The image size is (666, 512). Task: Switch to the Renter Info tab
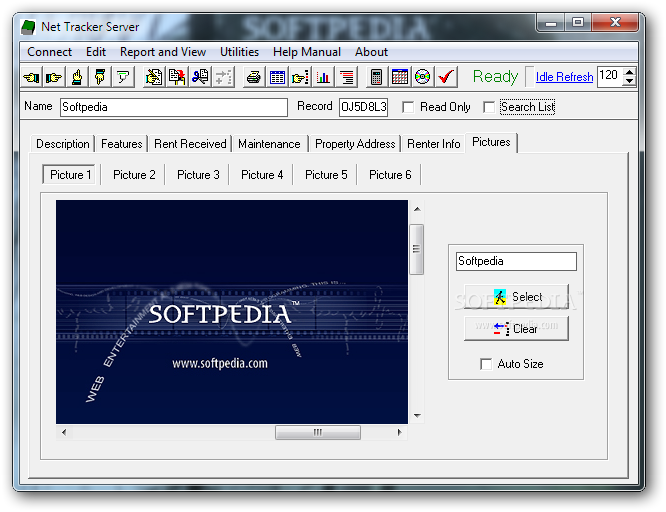(433, 144)
